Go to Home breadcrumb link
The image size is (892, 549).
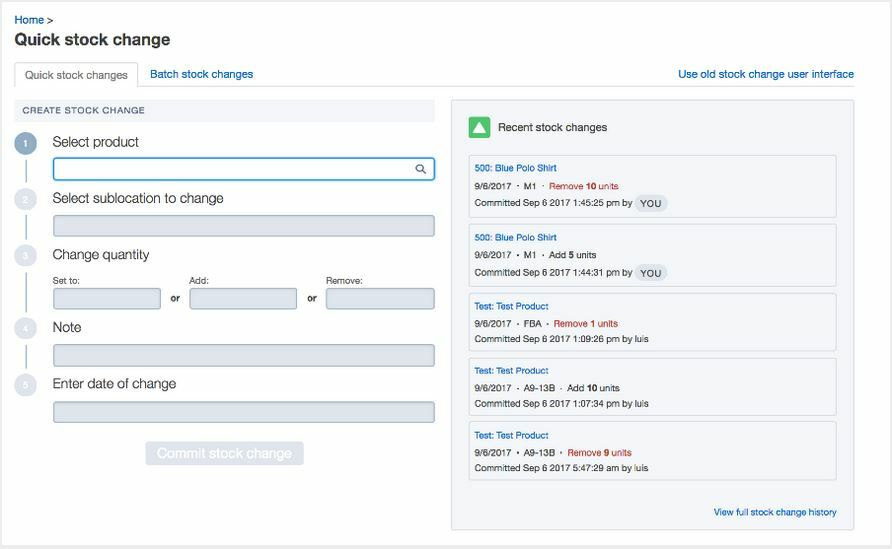click(x=29, y=20)
